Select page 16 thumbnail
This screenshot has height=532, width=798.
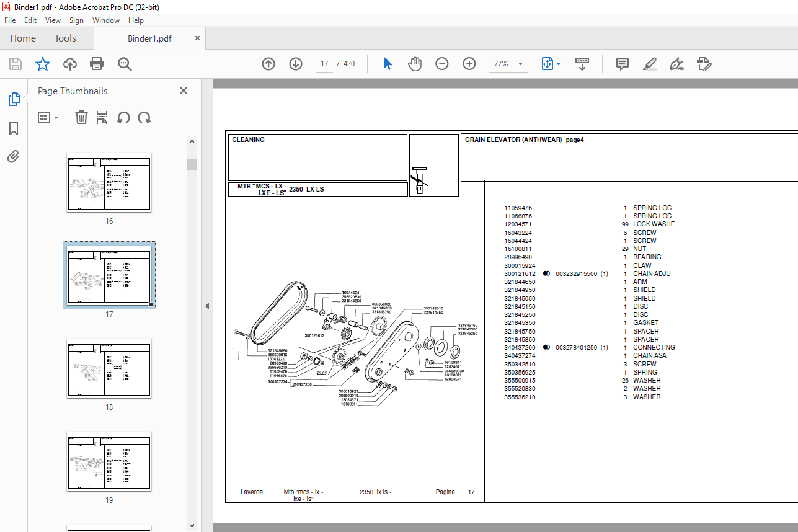(109, 182)
